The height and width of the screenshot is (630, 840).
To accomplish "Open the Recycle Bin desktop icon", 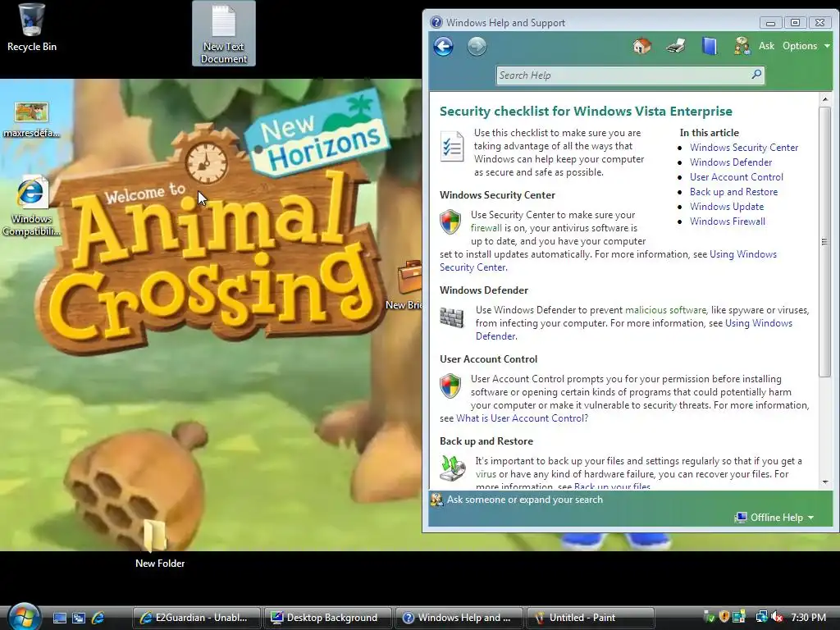I will pyautogui.click(x=32, y=28).
